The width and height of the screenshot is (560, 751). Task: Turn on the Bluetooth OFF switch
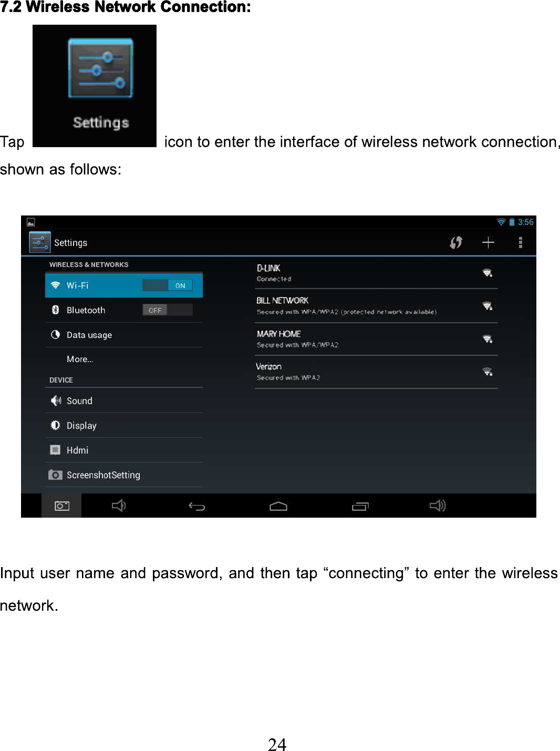168,310
